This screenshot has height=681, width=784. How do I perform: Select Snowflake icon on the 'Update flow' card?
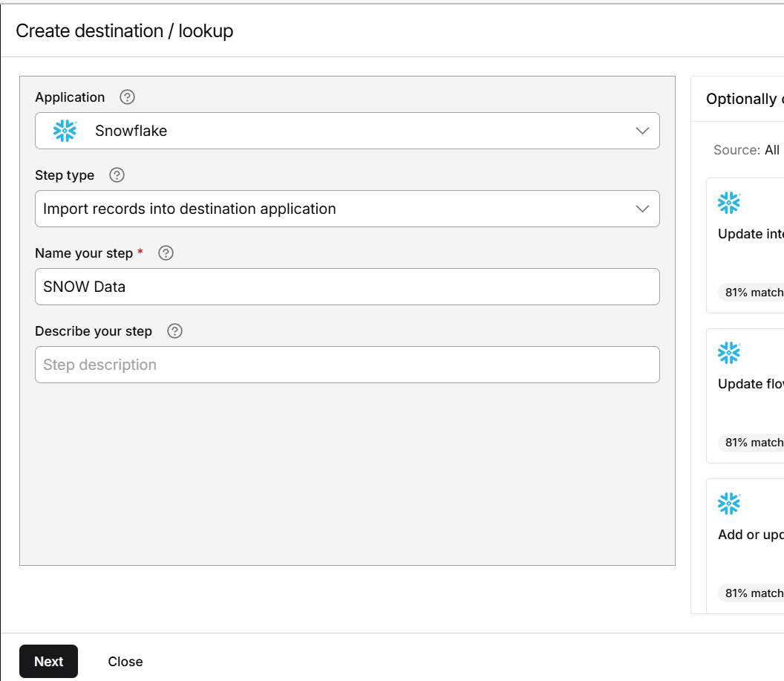(729, 353)
